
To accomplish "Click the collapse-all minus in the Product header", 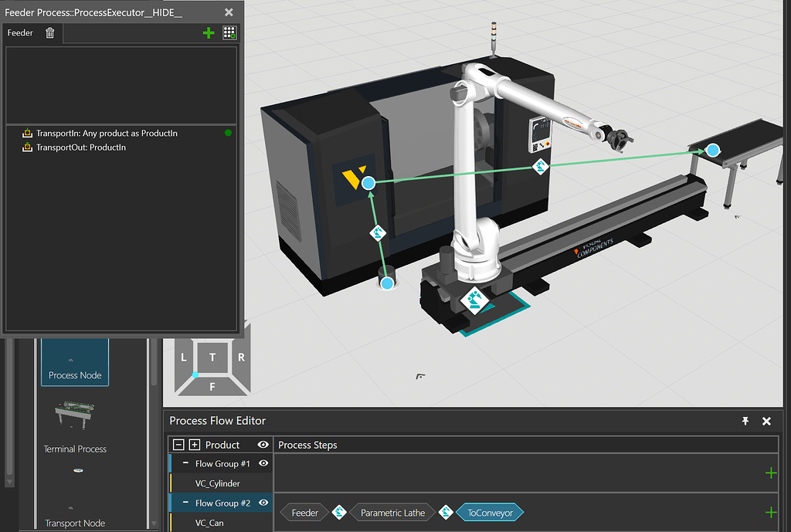I will [178, 445].
